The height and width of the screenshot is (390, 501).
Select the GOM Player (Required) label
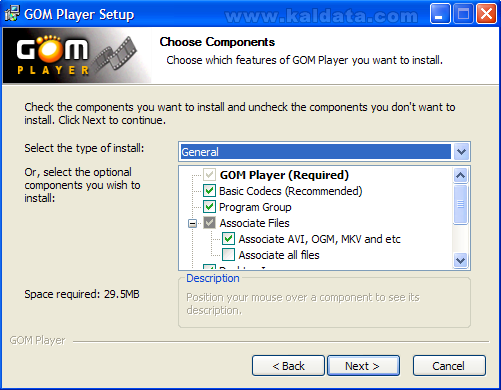tap(284, 175)
